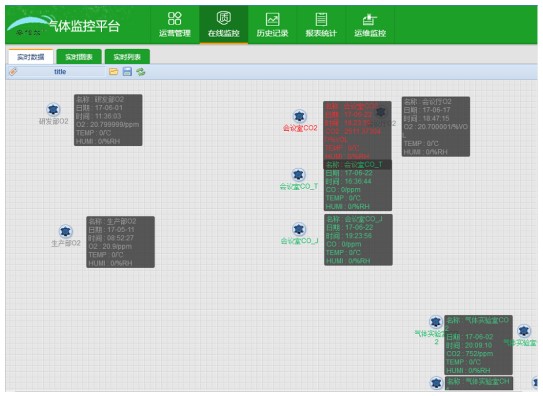Click the 气体实验室CO2 data info box

tap(479, 345)
